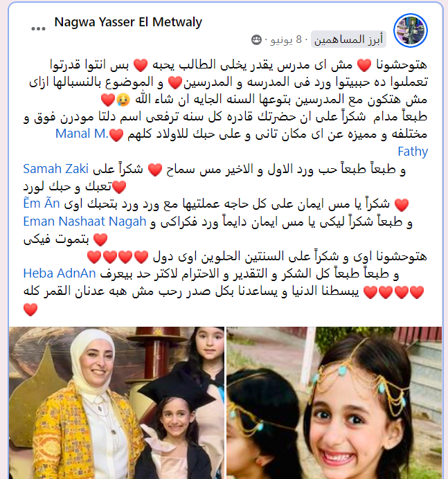
Task: Visit the tagged Samah Zaki profile
Action: point(55,169)
